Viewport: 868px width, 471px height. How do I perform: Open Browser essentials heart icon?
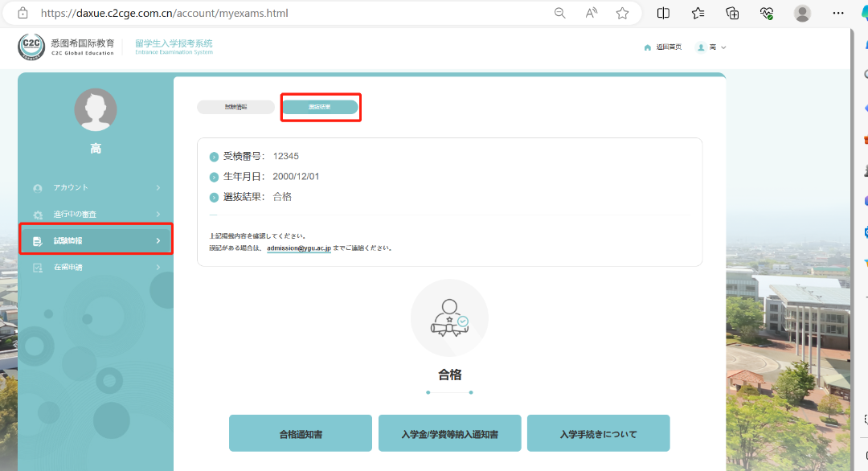tap(767, 14)
